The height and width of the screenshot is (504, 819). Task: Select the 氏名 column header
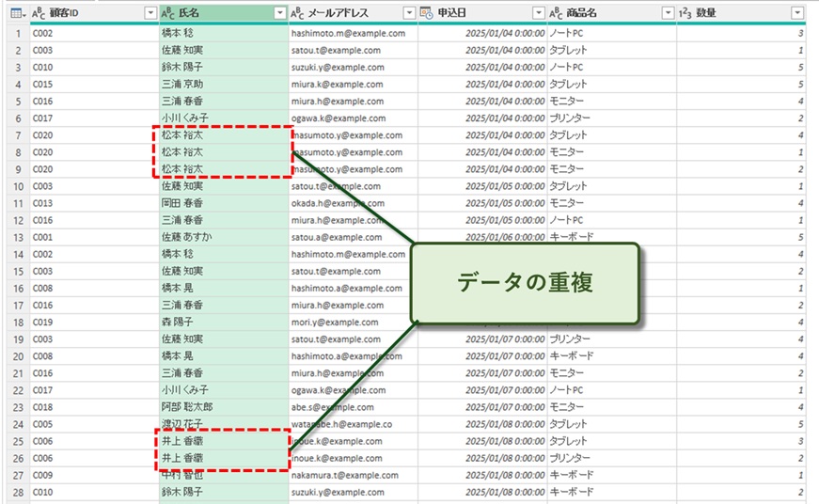(x=216, y=13)
